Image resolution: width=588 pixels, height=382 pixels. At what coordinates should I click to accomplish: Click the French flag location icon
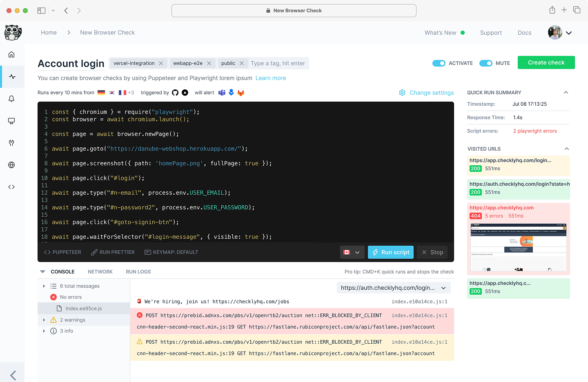coord(122,93)
